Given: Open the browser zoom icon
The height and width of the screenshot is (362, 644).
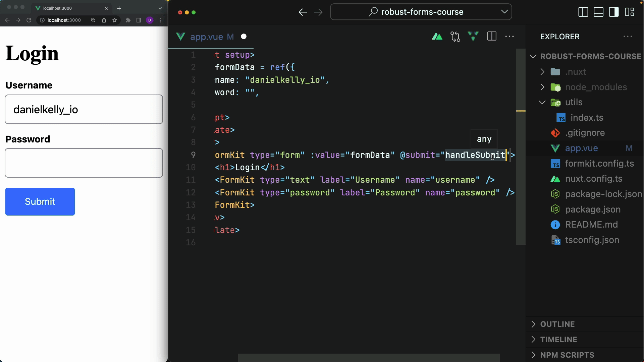Looking at the screenshot, I should pos(93,20).
